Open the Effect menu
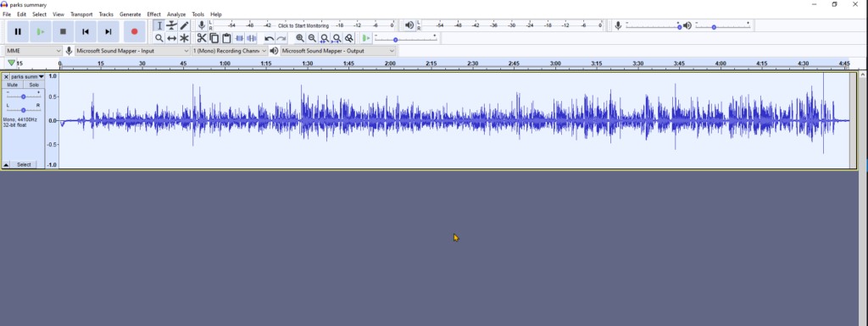The width and height of the screenshot is (868, 326). point(154,14)
